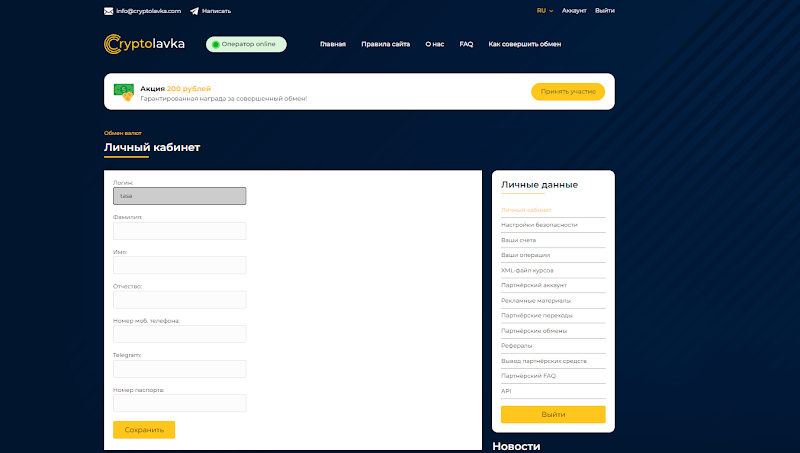Image resolution: width=800 pixels, height=453 pixels.
Task: Click the Аккаунт link in top bar
Action: pos(574,11)
